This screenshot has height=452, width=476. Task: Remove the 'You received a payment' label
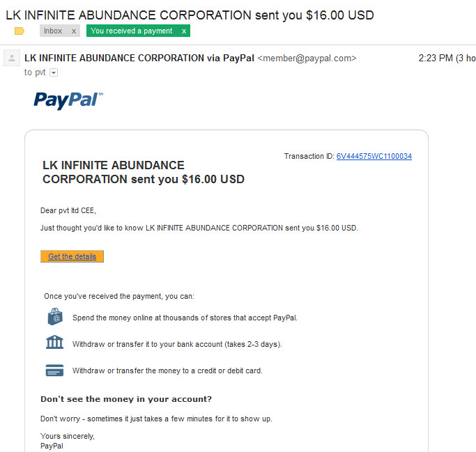point(184,31)
